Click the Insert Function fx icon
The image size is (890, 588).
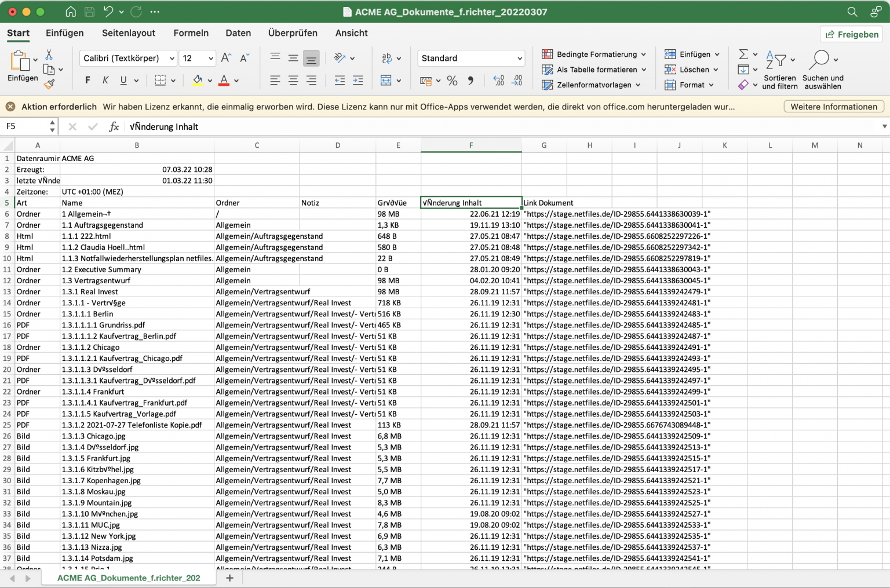tap(114, 126)
